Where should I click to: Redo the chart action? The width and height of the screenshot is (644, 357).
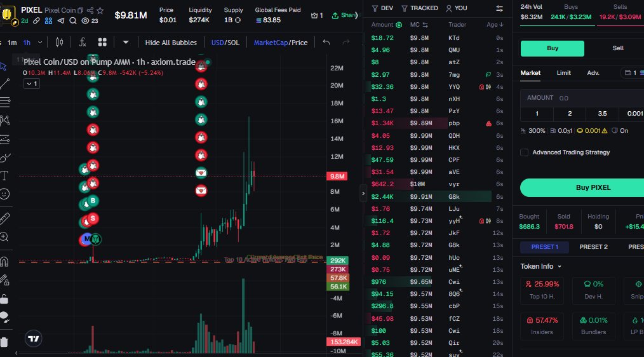[346, 43]
